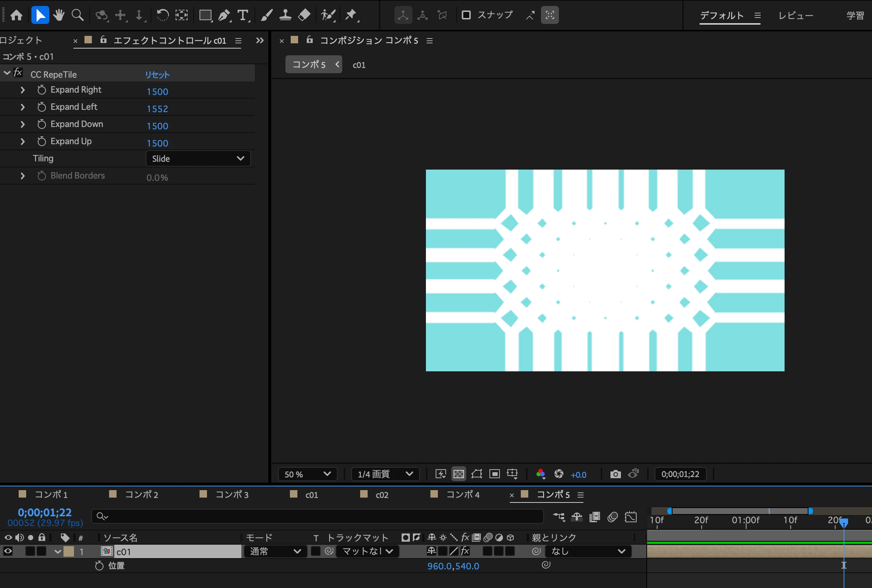Hide layer c01 with eye icon
Viewport: 872px width, 588px height.
pyautogui.click(x=8, y=551)
